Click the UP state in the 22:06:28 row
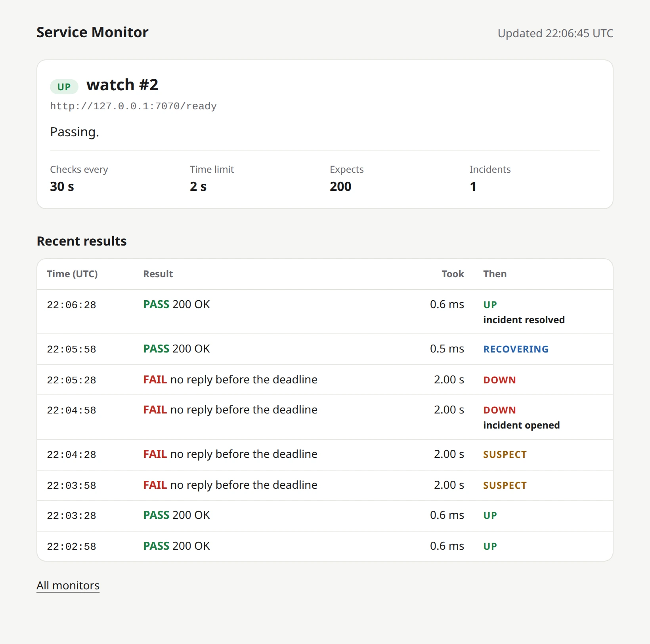Screen dimensions: 650x644 pos(490,305)
